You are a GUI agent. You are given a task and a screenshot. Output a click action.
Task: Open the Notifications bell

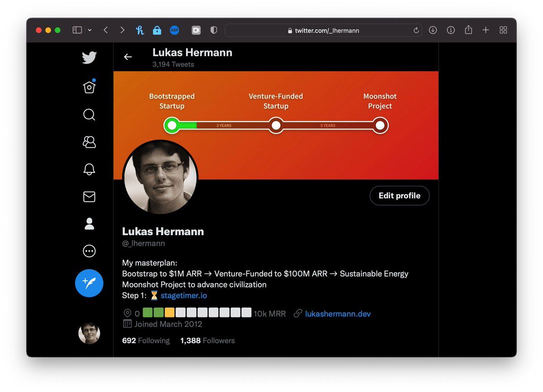(89, 169)
